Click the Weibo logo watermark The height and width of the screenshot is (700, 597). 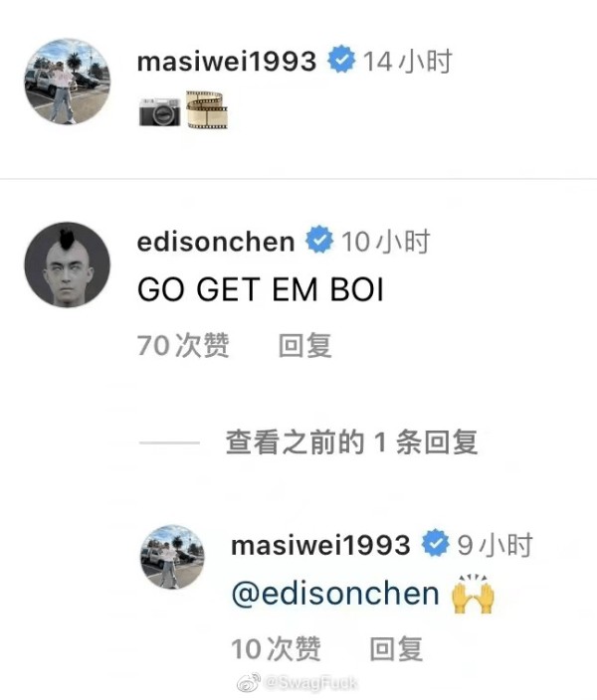pyautogui.click(x=249, y=682)
